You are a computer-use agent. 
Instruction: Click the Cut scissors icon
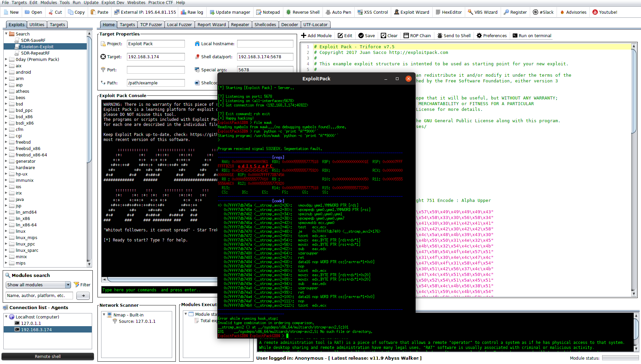point(51,12)
